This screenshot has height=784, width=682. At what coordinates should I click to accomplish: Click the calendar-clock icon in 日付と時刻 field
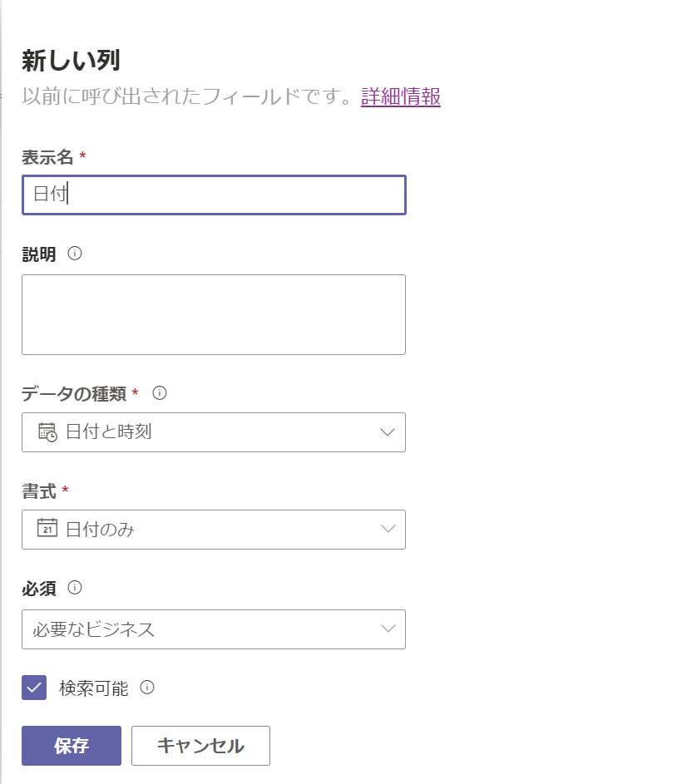[x=47, y=432]
